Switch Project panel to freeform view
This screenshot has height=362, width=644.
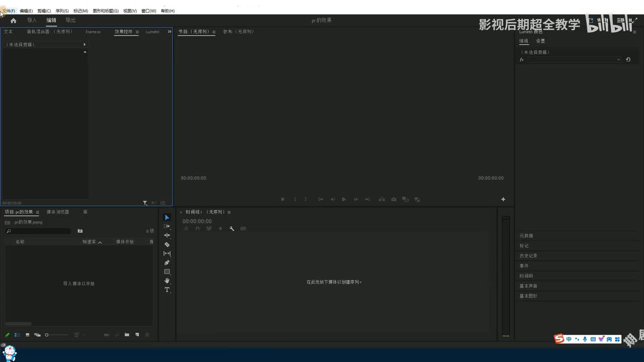pyautogui.click(x=37, y=335)
